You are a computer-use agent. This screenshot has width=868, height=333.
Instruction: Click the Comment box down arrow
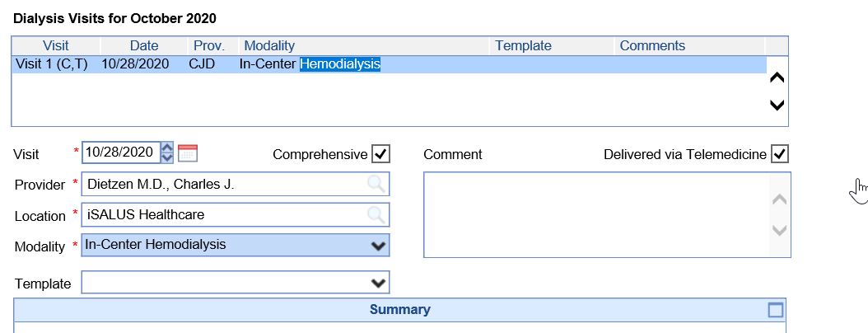[x=779, y=232]
